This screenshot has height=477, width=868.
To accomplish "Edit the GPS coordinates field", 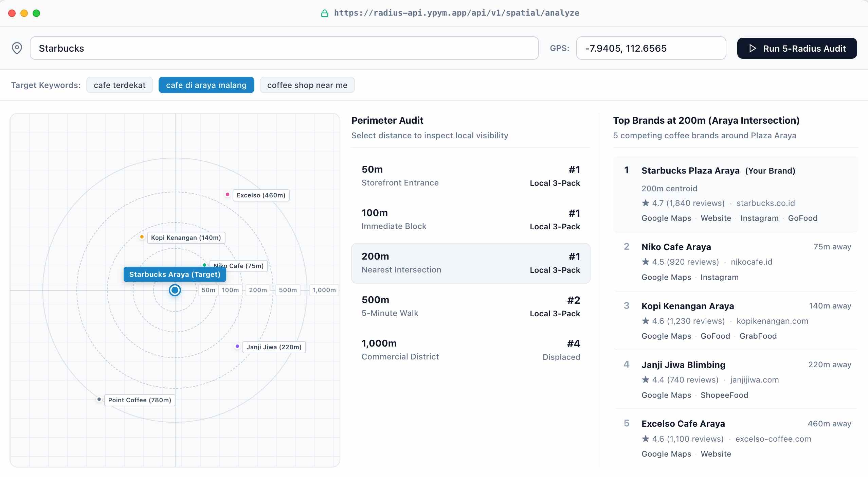I will tap(651, 48).
